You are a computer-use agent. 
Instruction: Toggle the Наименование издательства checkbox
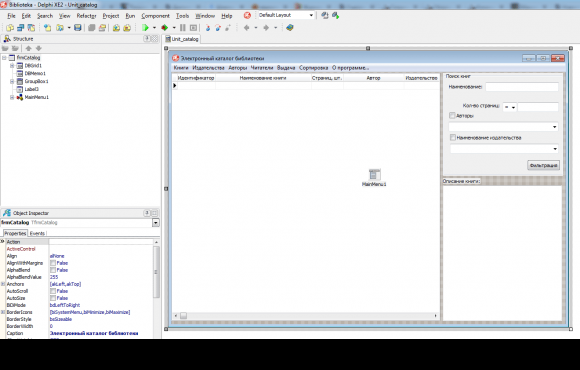[453, 138]
